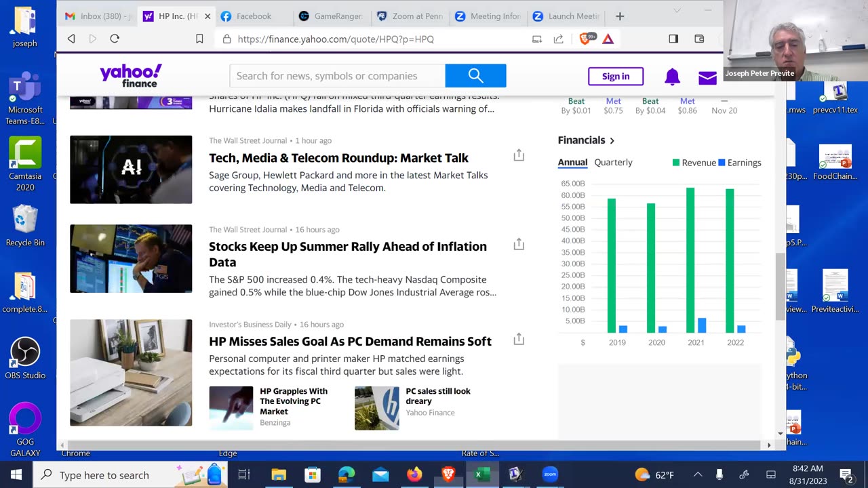Open File Explorer from the taskbar
This screenshot has width=868, height=488.
279,474
